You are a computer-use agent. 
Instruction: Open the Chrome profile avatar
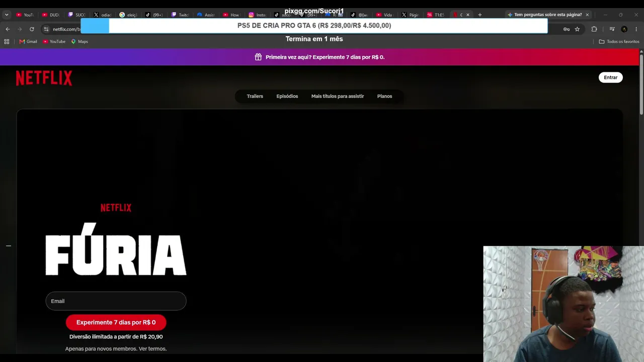point(624,29)
